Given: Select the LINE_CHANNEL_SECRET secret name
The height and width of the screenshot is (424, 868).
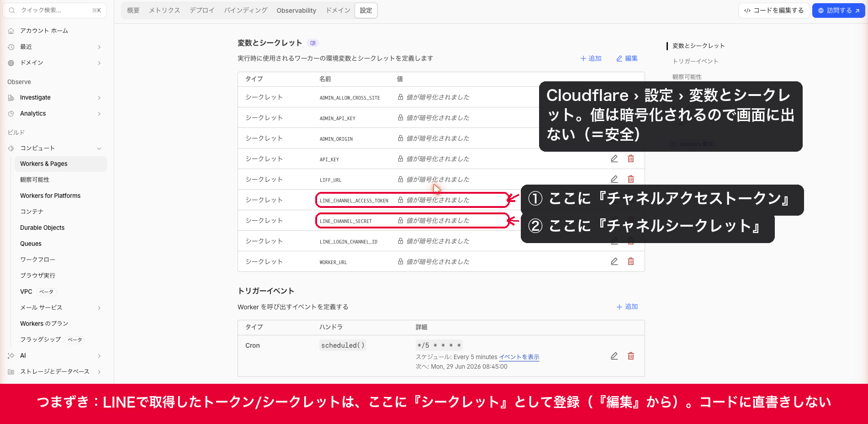Looking at the screenshot, I should 346,221.
